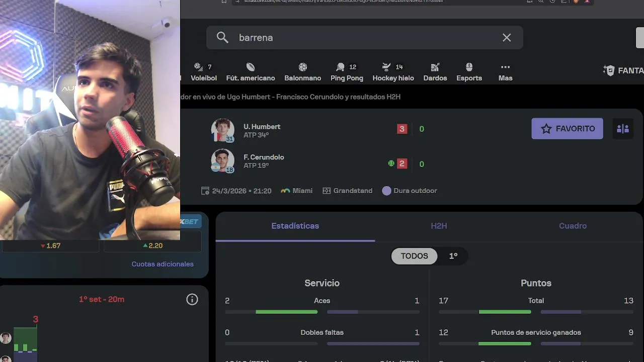Click Humbert's green Aces progress bar

(287, 312)
